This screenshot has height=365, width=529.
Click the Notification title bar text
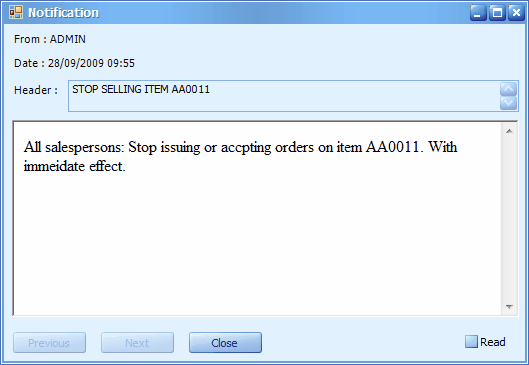click(x=63, y=13)
